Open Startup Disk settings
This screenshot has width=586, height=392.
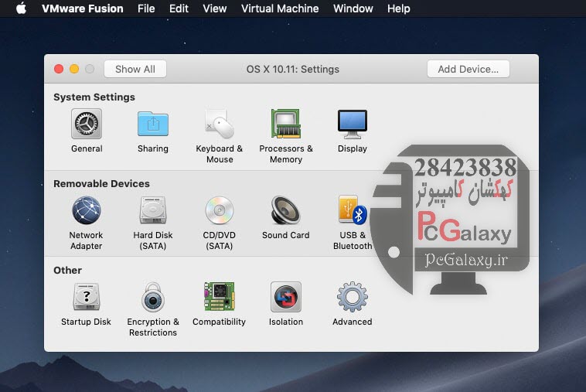[87, 298]
